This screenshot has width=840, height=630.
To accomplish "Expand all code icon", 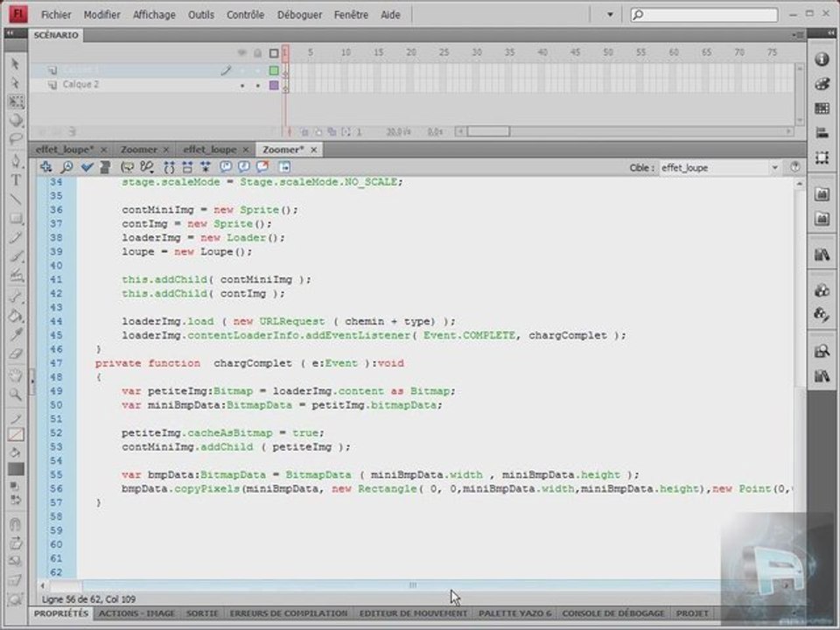I will click(205, 167).
